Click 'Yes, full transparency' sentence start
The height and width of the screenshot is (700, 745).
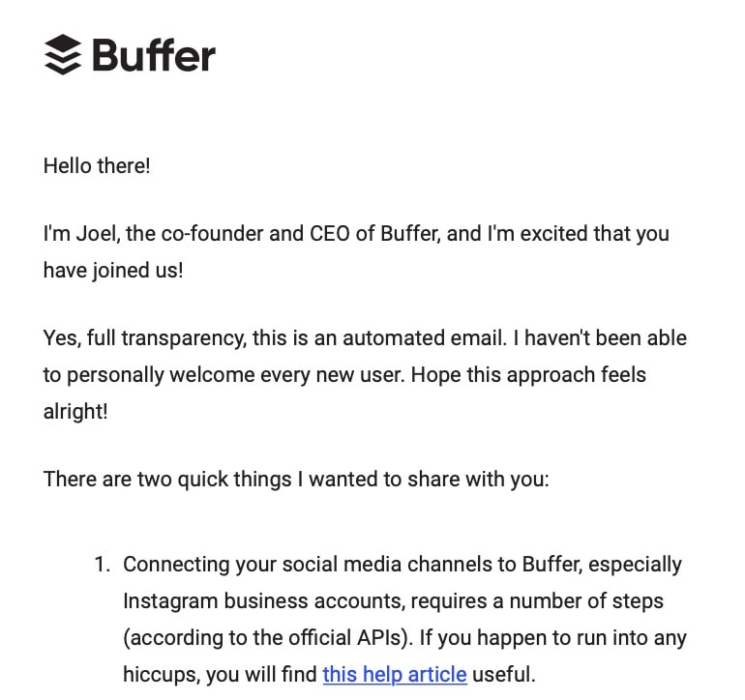pyautogui.click(x=145, y=338)
